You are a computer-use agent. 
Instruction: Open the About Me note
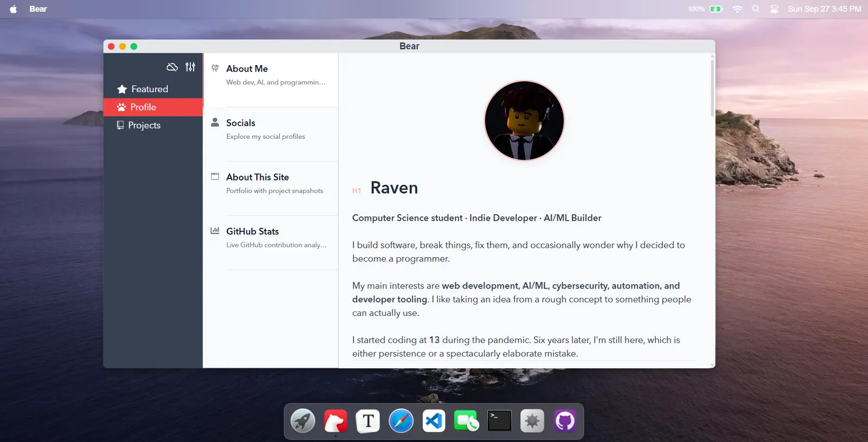[x=271, y=80]
